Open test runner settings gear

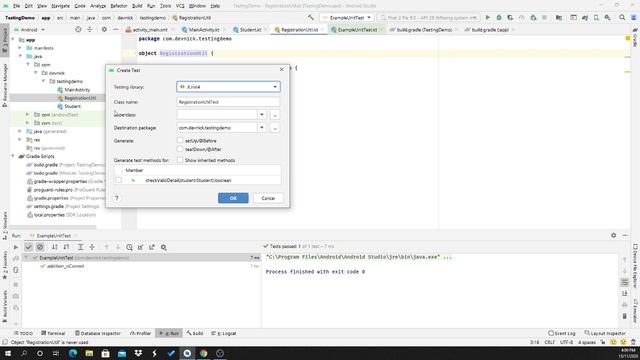163,247
